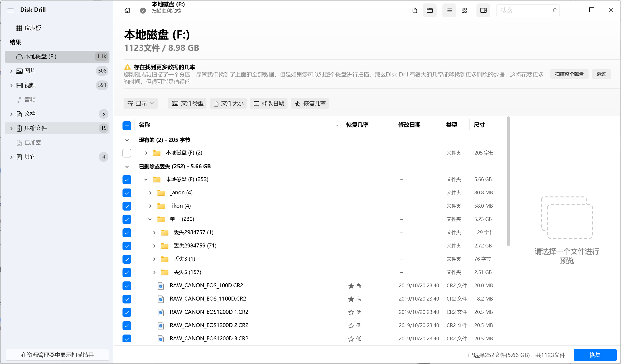The image size is (621, 364).
Task: Click 在资源管理器中显示扫描结果 button
Action: click(x=57, y=355)
